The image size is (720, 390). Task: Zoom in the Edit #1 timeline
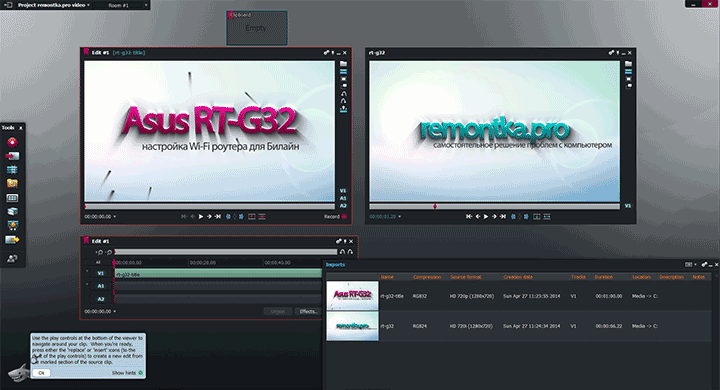(x=100, y=252)
